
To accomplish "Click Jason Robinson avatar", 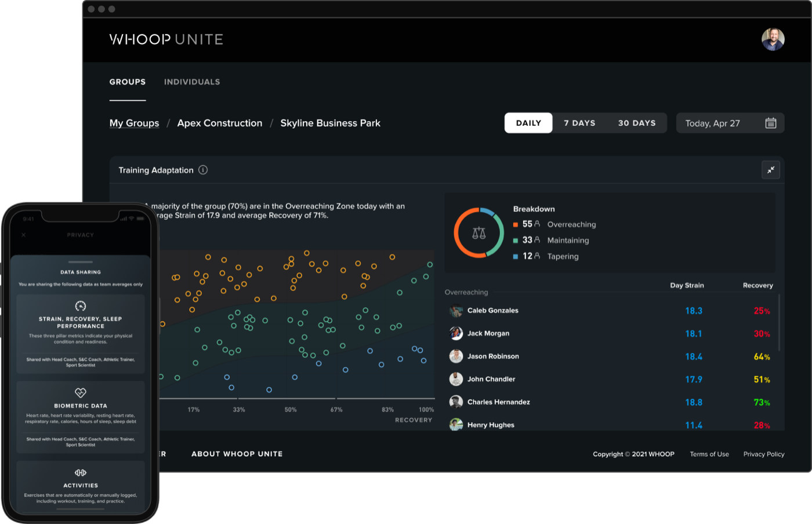I will (456, 356).
